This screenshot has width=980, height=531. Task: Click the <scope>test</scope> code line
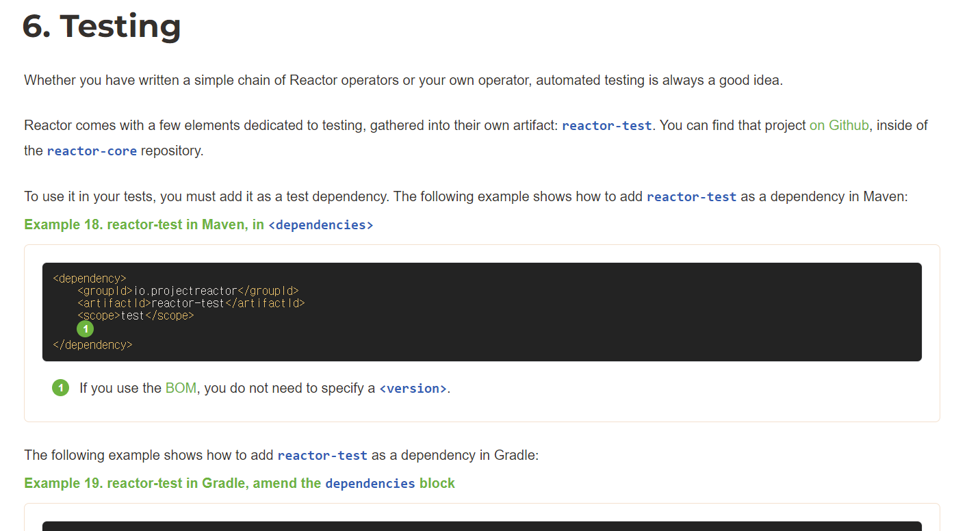click(x=136, y=315)
